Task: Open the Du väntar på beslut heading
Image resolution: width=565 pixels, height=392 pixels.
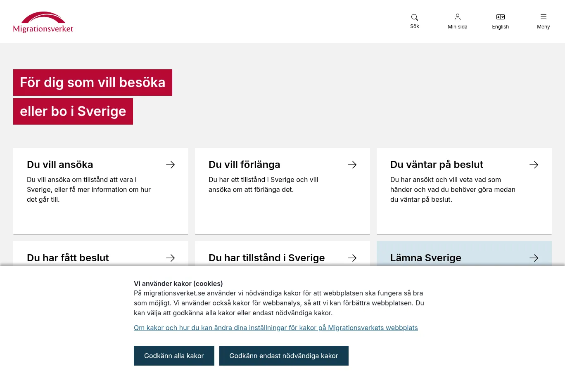Action: coord(437,165)
